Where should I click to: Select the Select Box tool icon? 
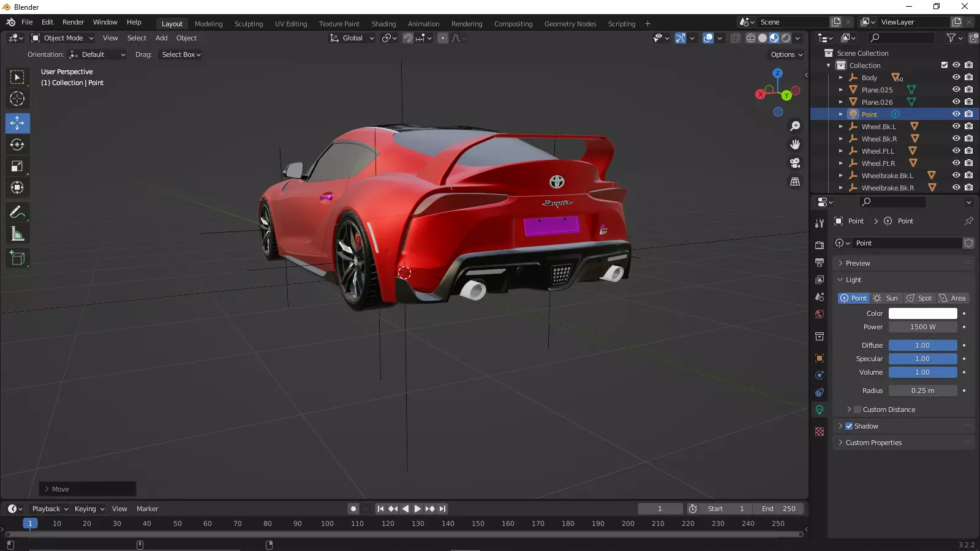pyautogui.click(x=17, y=77)
